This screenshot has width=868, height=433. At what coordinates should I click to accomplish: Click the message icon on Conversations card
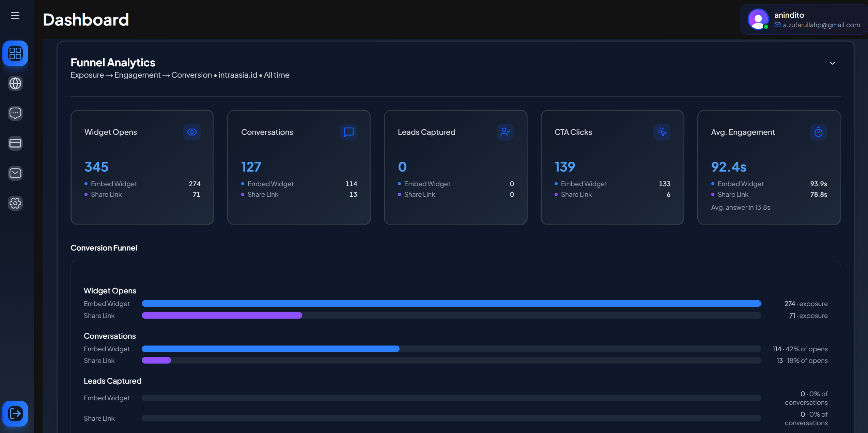[x=348, y=132]
